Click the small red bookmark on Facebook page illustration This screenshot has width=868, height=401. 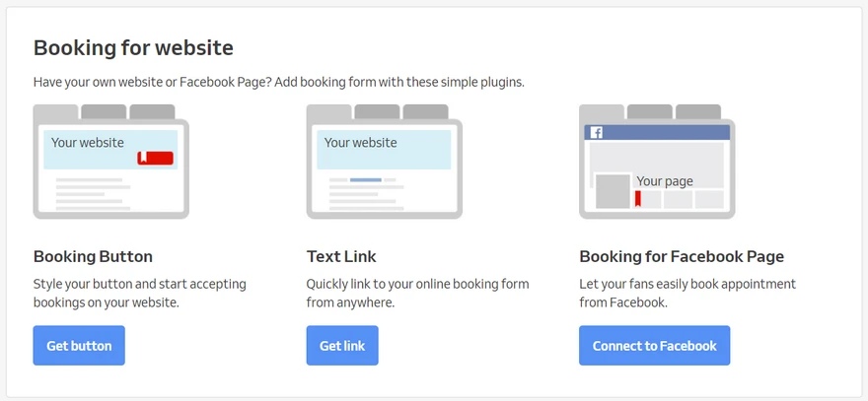click(637, 199)
